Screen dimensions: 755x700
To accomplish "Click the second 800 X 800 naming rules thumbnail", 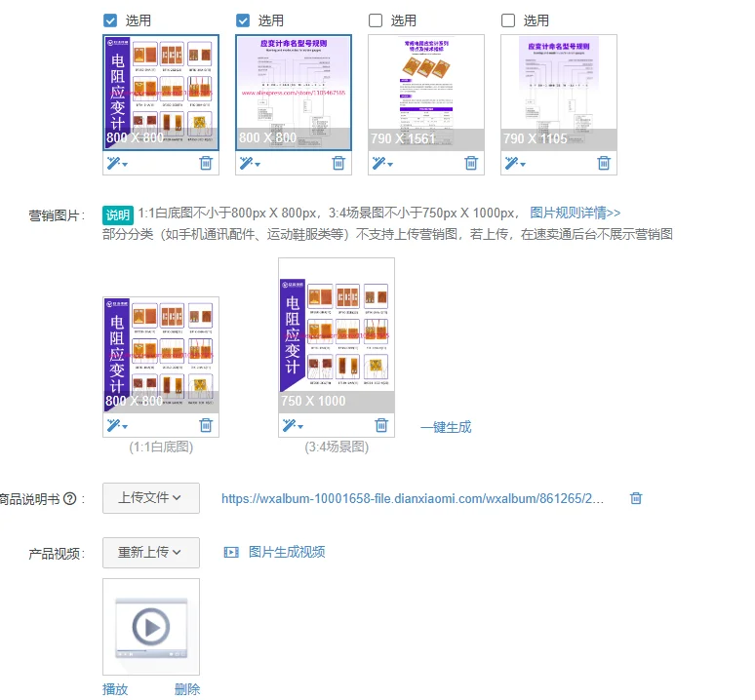I will (x=294, y=93).
